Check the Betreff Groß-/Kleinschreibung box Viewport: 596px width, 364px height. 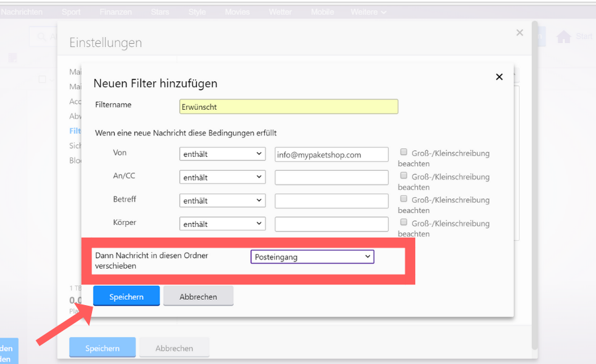(404, 199)
